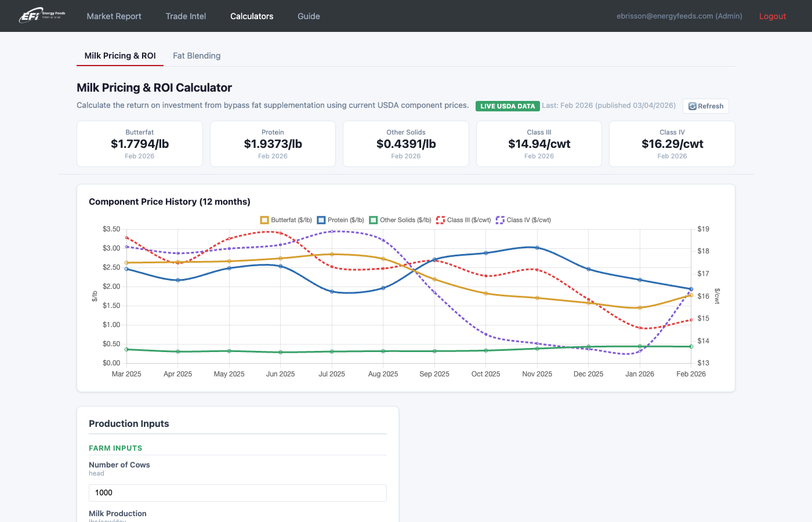Open the Market Report page

(x=114, y=16)
